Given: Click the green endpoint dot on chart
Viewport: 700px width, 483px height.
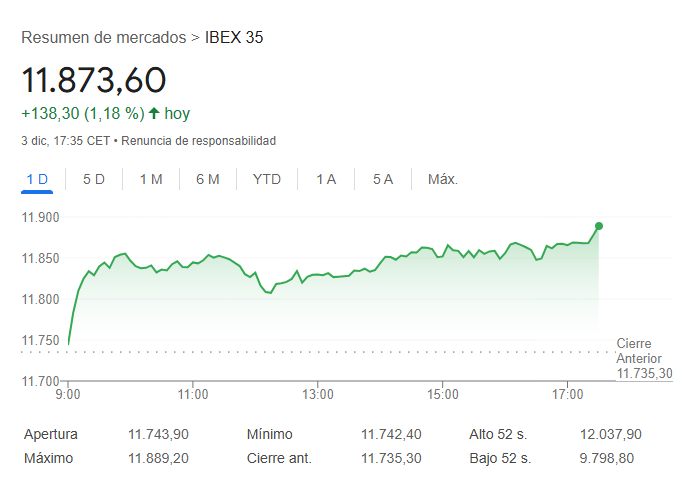Looking at the screenshot, I should pyautogui.click(x=599, y=226).
